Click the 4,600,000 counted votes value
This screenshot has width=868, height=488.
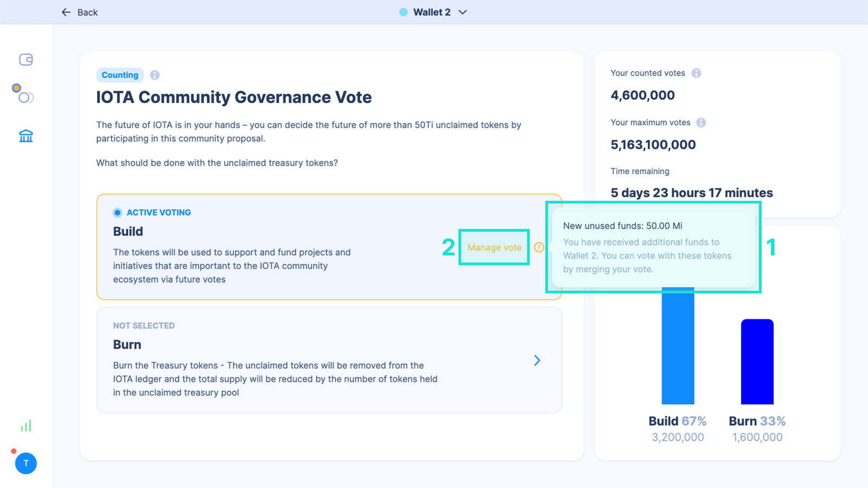pos(643,95)
